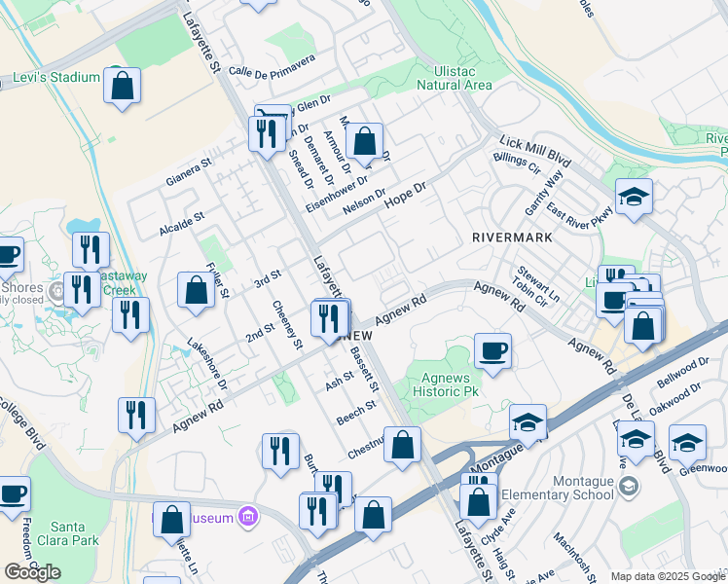Screen dimensions: 728x584
Task: Open the restaurant marker near Snead Dr
Action: 266,131
